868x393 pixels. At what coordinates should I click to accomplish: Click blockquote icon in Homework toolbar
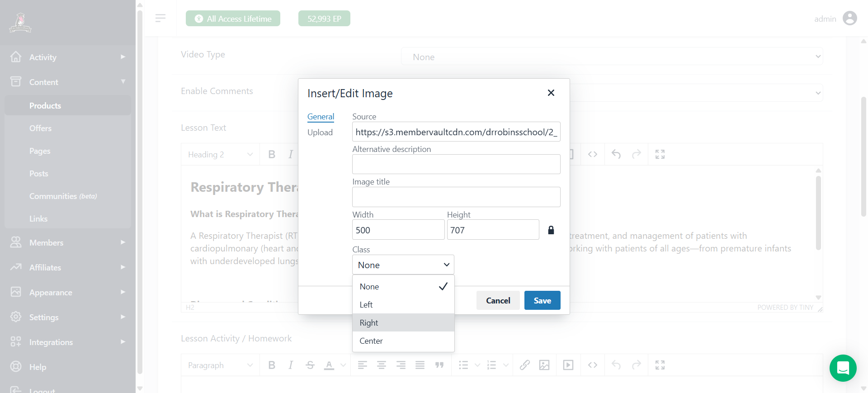(x=439, y=365)
